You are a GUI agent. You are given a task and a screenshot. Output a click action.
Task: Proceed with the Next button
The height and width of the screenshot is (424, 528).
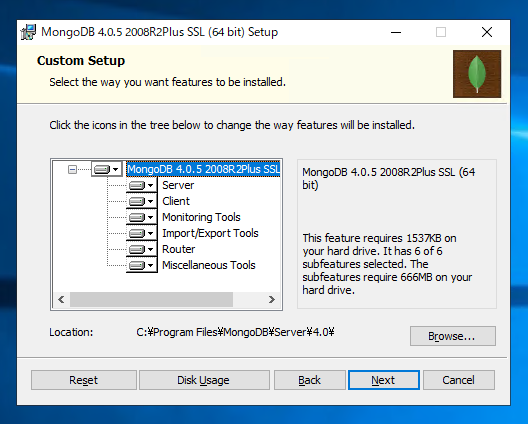pyautogui.click(x=384, y=380)
